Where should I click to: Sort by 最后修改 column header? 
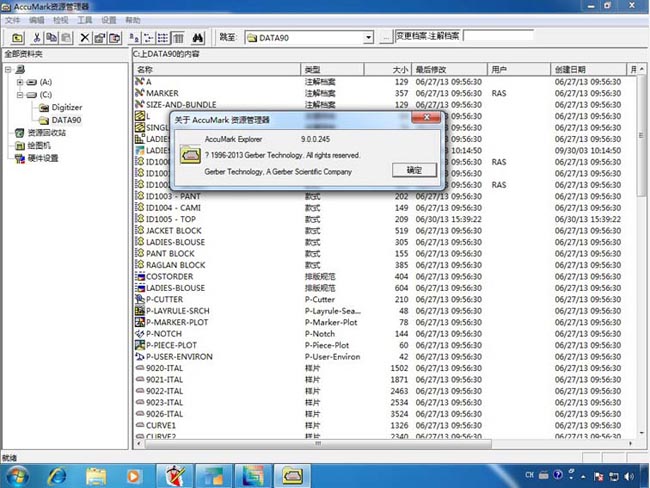tap(450, 70)
